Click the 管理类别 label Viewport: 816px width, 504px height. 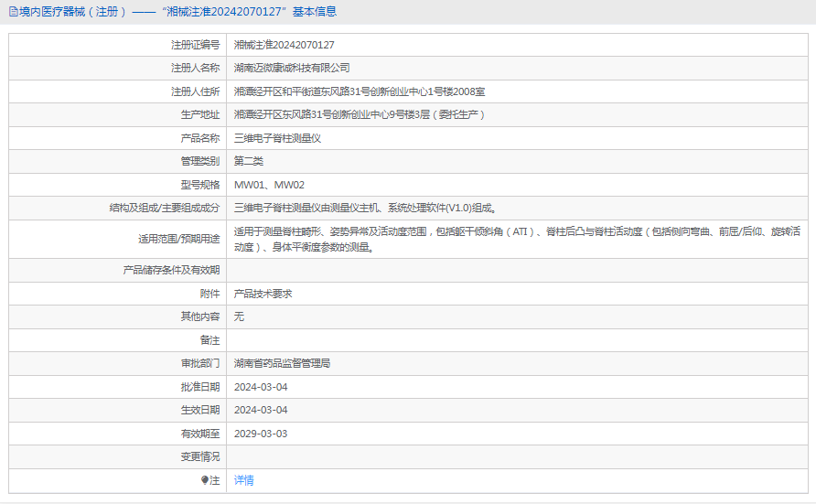(x=200, y=161)
